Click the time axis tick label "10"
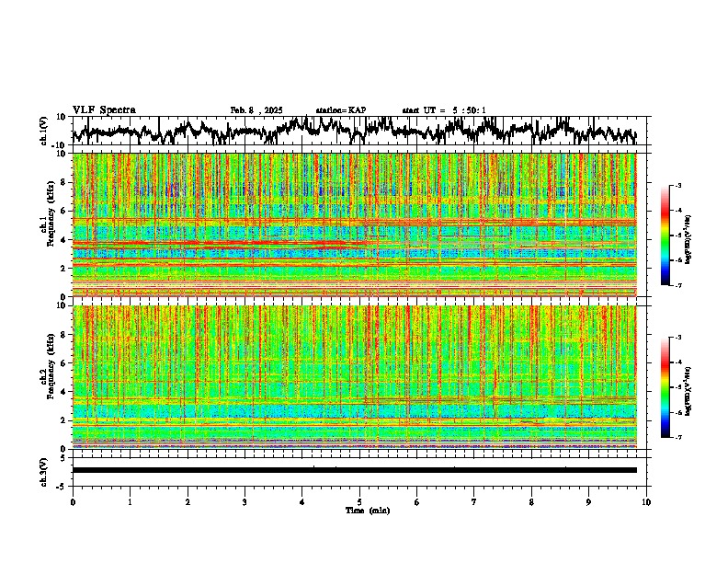Screen dimensions: 728x563 (x=646, y=502)
